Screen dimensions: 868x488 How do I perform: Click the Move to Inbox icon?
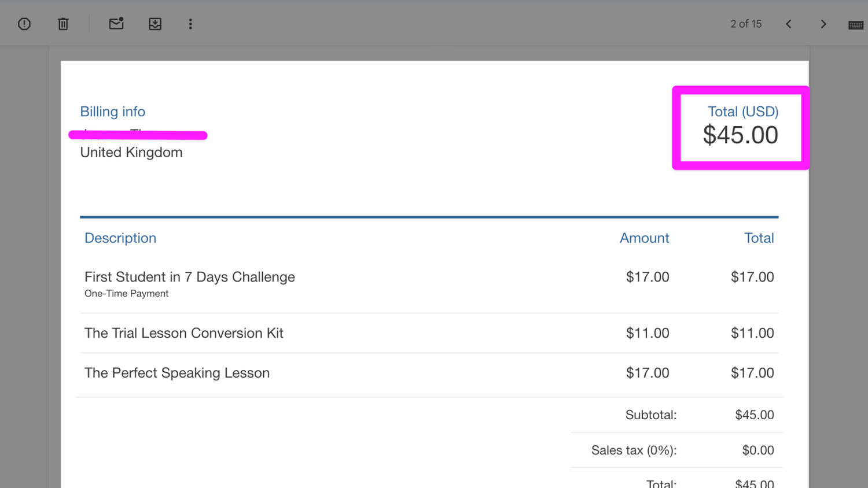click(x=155, y=24)
